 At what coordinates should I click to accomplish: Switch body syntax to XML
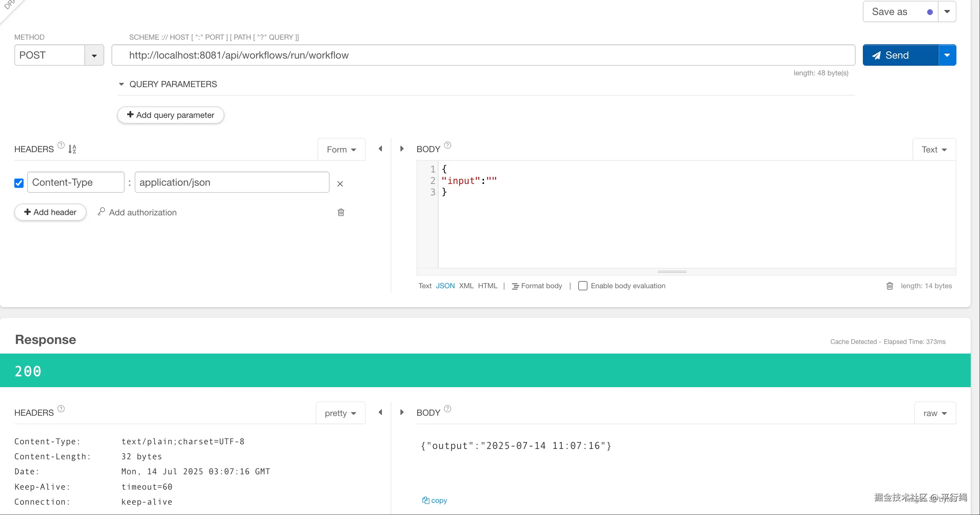[x=466, y=286]
